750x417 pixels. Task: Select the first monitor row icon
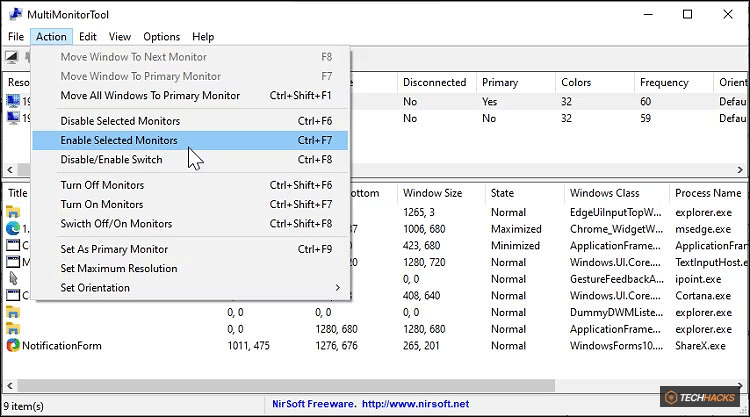[x=13, y=101]
